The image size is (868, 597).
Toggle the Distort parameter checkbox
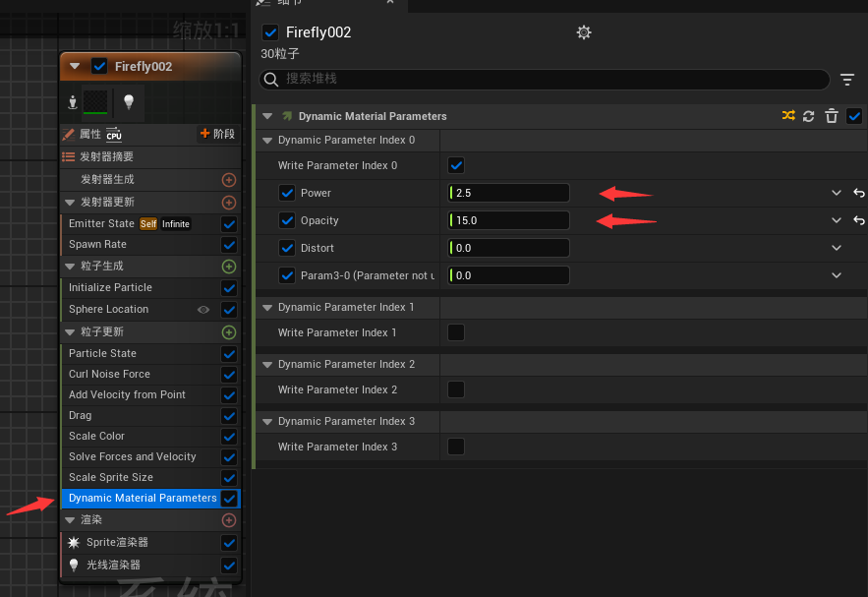pyautogui.click(x=287, y=248)
